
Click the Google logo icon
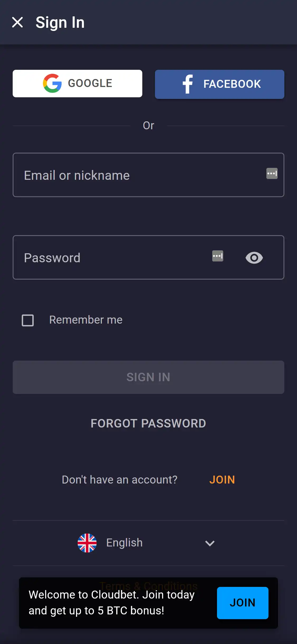click(x=52, y=83)
